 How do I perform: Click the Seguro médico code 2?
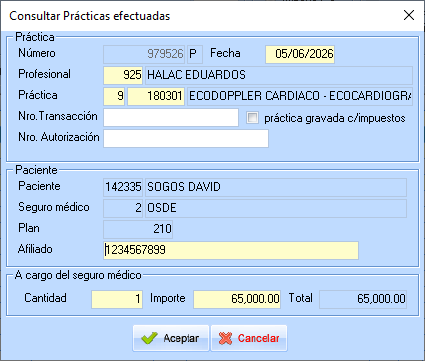coord(123,208)
